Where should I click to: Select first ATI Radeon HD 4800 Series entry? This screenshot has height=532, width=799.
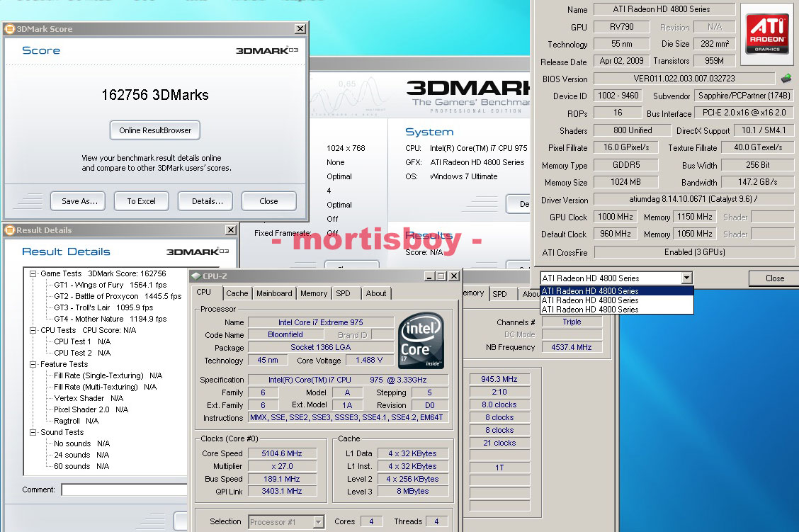coord(616,291)
